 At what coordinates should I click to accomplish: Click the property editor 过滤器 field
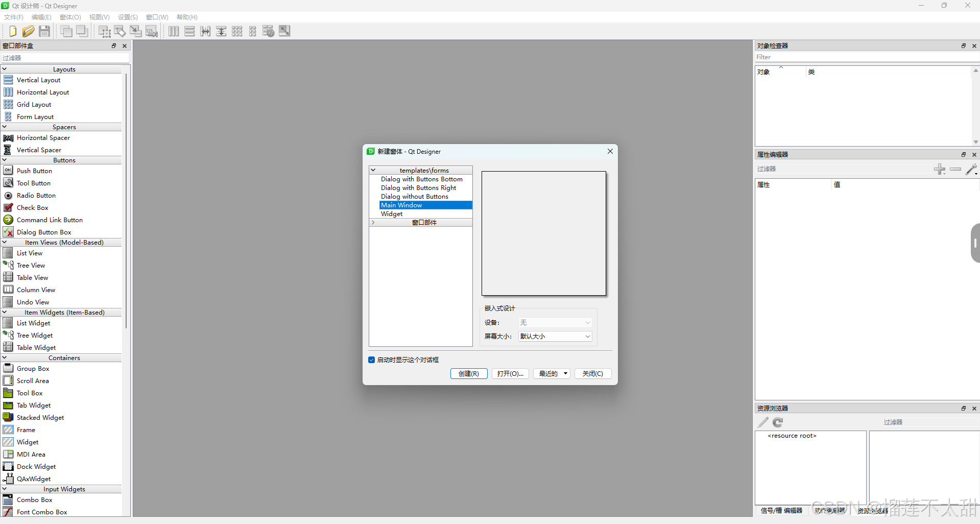pyautogui.click(x=843, y=169)
